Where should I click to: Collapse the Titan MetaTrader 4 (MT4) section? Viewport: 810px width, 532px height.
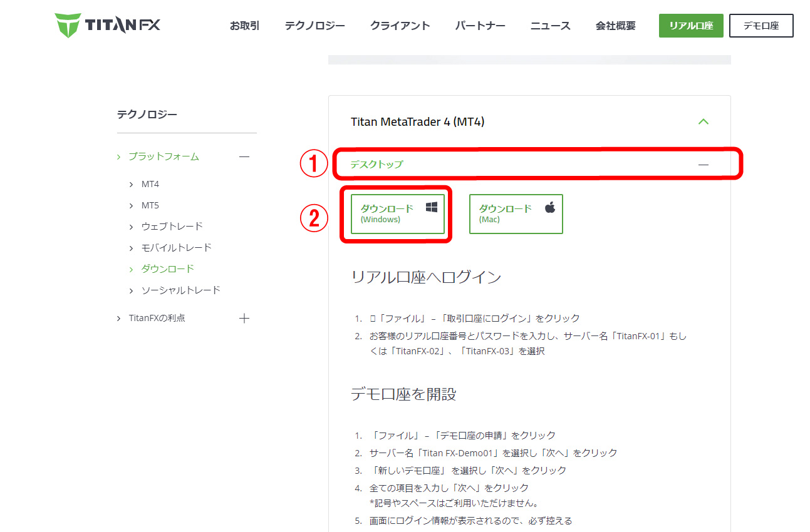[x=703, y=121]
